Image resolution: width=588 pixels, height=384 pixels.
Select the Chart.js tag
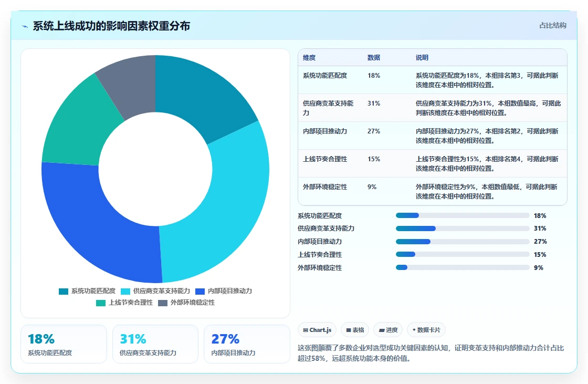[317, 330]
